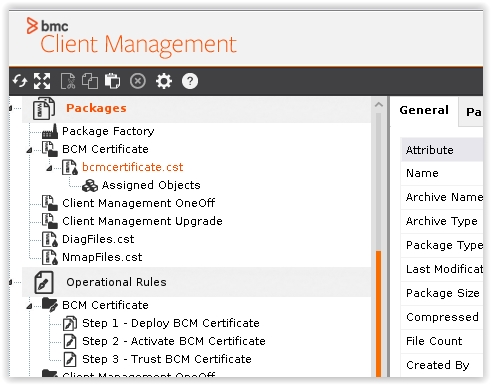Click the Compressed attribute row
The image size is (491, 385).
point(442,317)
